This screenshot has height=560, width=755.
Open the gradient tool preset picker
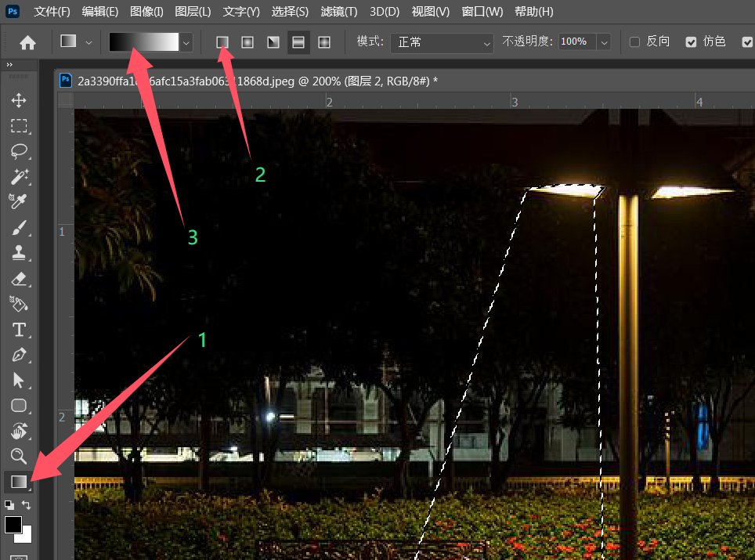coord(74,42)
